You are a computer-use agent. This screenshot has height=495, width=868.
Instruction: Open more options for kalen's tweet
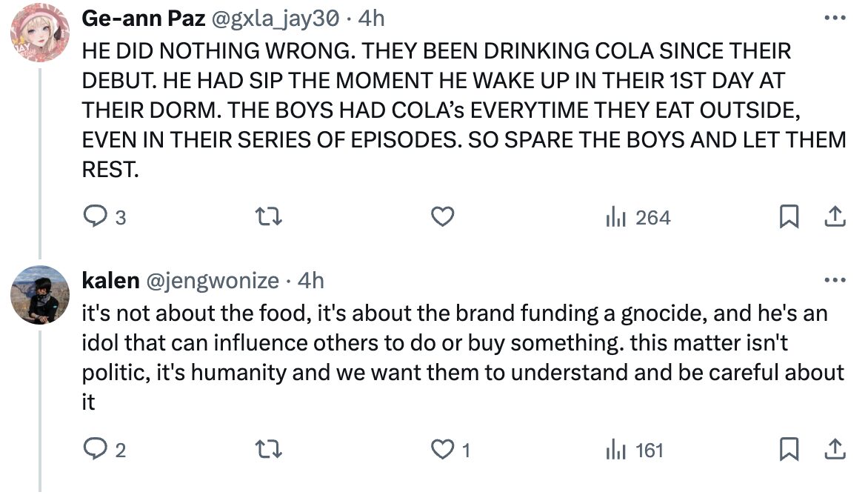tap(835, 281)
